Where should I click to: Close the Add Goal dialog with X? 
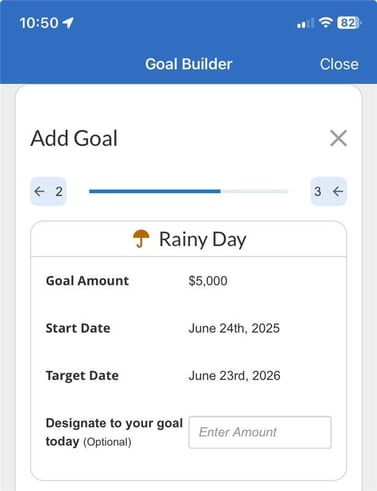338,138
